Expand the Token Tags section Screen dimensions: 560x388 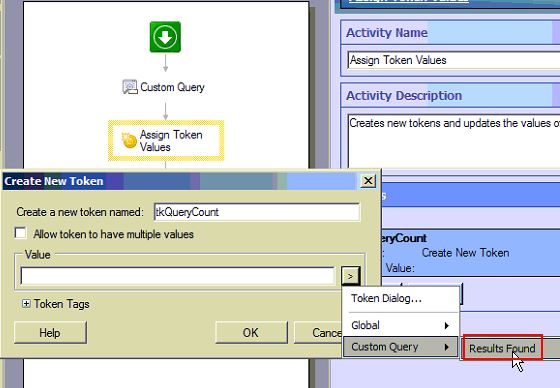(x=26, y=304)
